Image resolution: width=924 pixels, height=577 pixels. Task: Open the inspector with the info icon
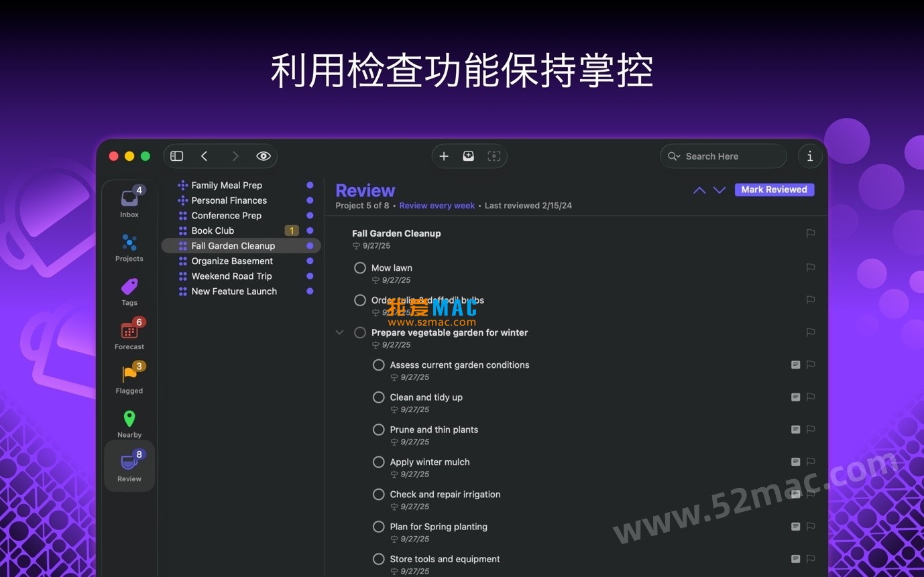click(x=809, y=155)
